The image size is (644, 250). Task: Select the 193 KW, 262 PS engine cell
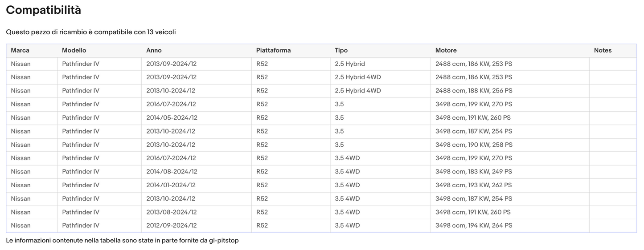point(473,185)
